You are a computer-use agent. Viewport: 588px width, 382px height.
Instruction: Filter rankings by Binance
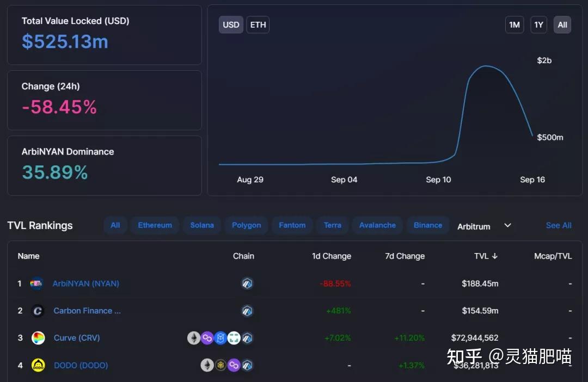pyautogui.click(x=428, y=225)
